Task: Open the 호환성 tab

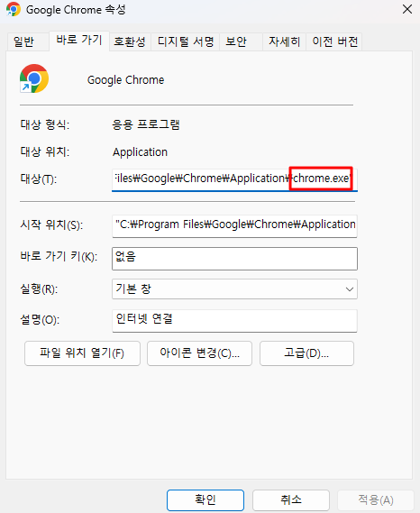Action: (x=130, y=41)
